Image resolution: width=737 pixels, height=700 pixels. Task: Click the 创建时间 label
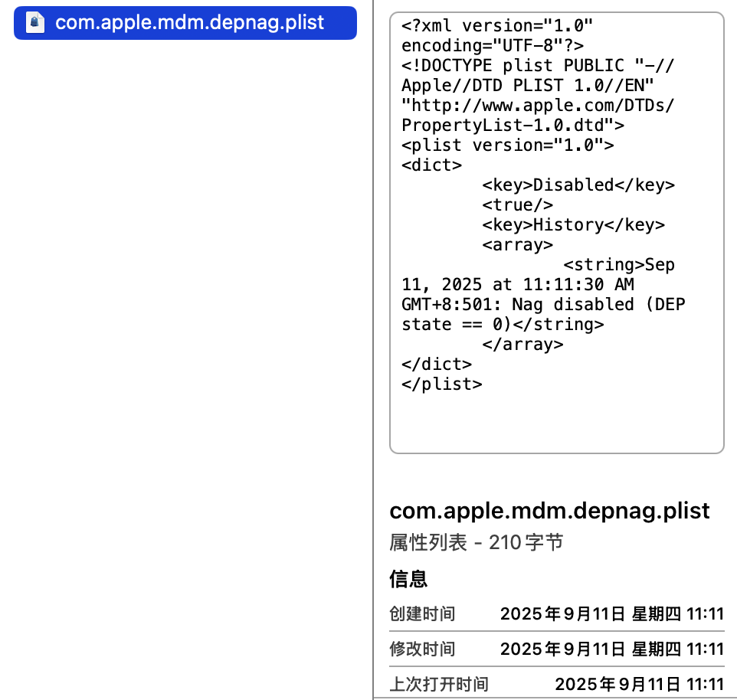(x=422, y=613)
